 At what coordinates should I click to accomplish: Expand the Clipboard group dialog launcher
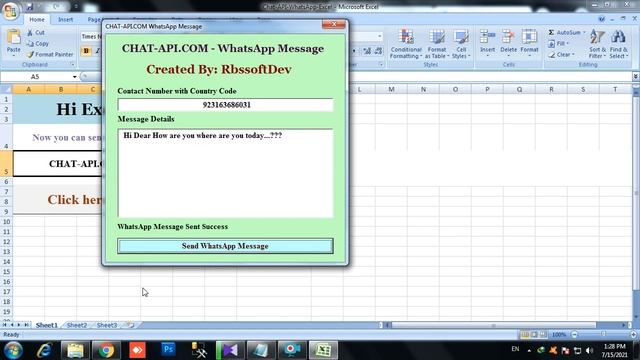[72, 64]
